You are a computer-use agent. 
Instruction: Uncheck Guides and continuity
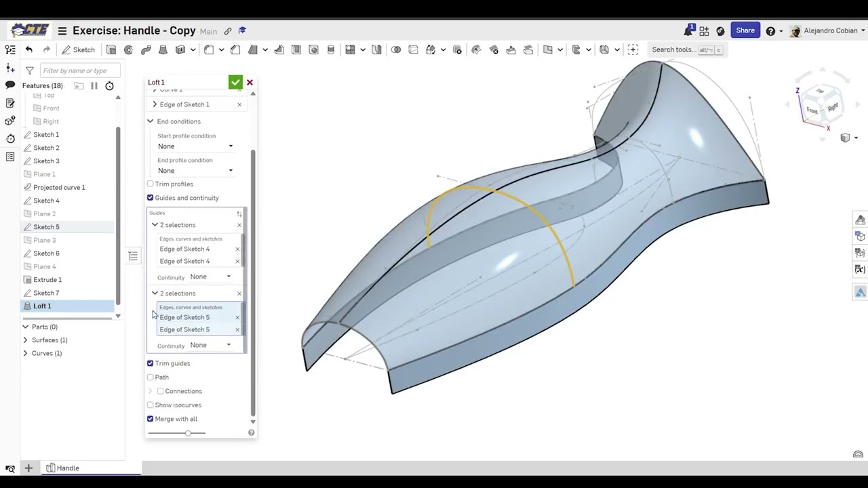(x=151, y=198)
